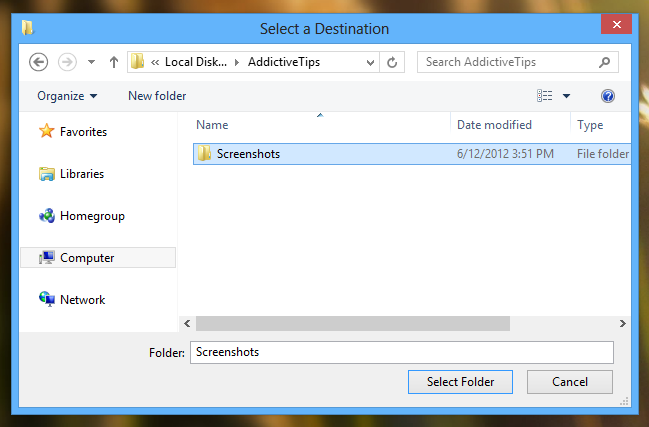
Task: Select Network in navigation pane
Action: click(82, 299)
